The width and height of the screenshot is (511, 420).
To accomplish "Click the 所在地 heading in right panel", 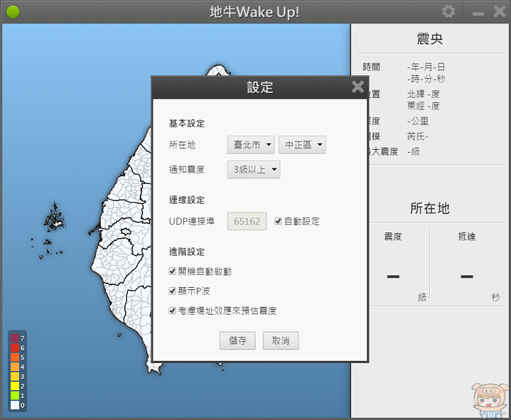I will [430, 208].
